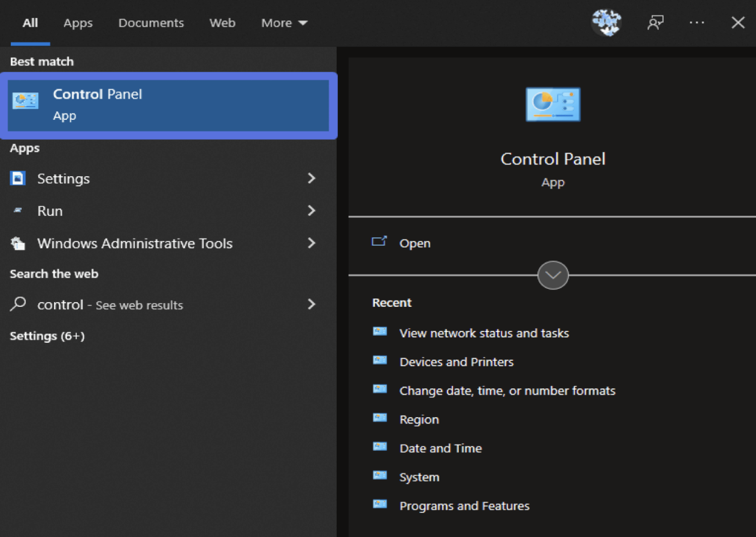Click the Settings gear app icon

[x=18, y=178]
